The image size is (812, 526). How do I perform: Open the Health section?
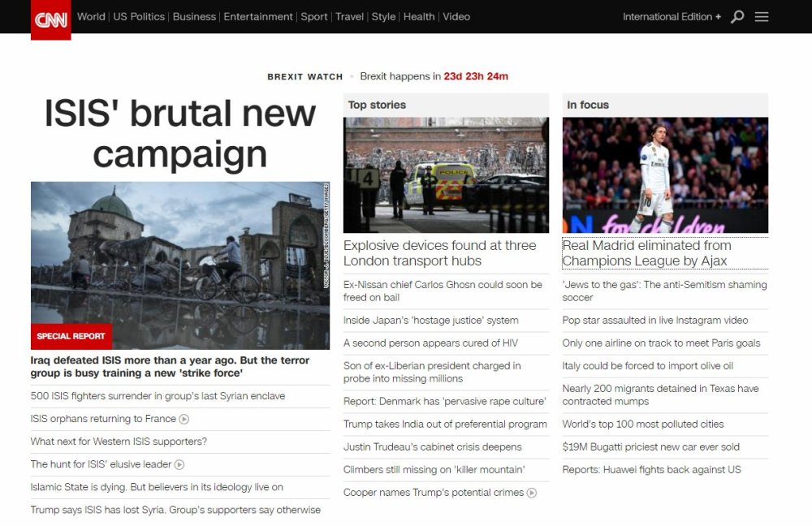click(x=419, y=16)
